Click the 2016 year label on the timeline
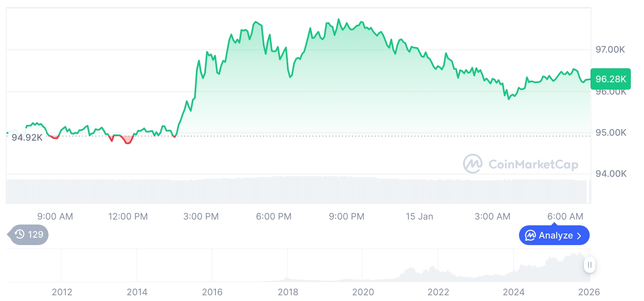Viewport: 644px width, 301px height. (x=212, y=292)
